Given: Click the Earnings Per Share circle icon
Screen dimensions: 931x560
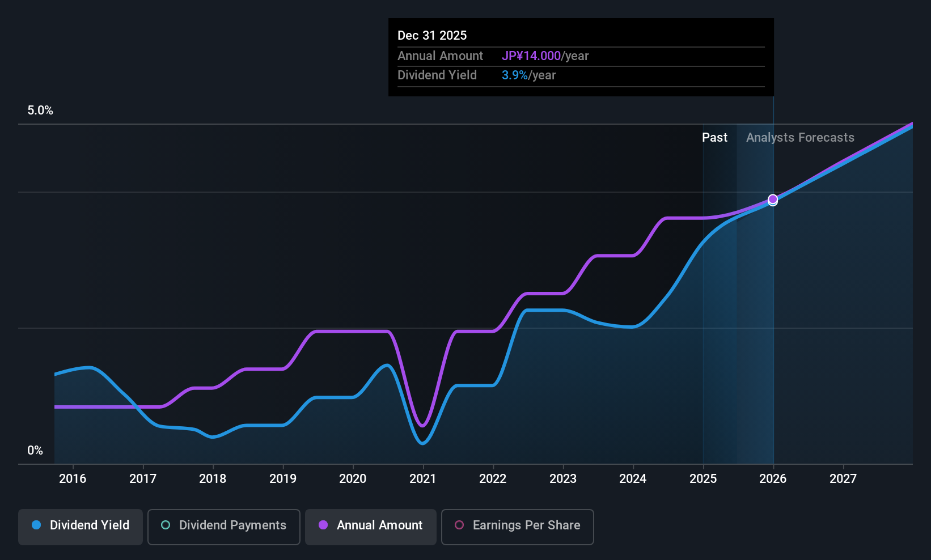Looking at the screenshot, I should 459,525.
